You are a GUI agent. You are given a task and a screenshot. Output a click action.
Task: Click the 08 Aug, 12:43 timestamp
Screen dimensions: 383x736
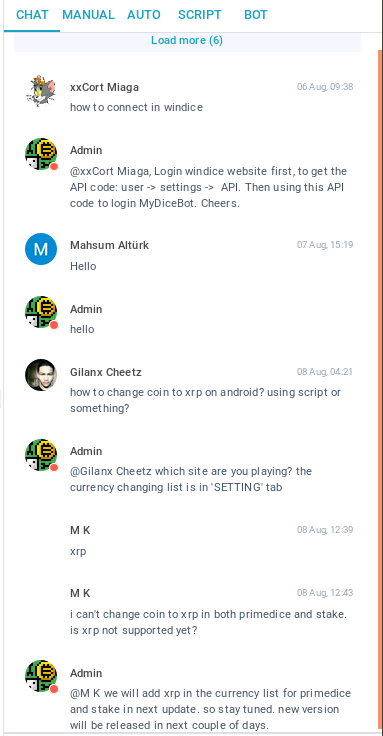tap(325, 593)
